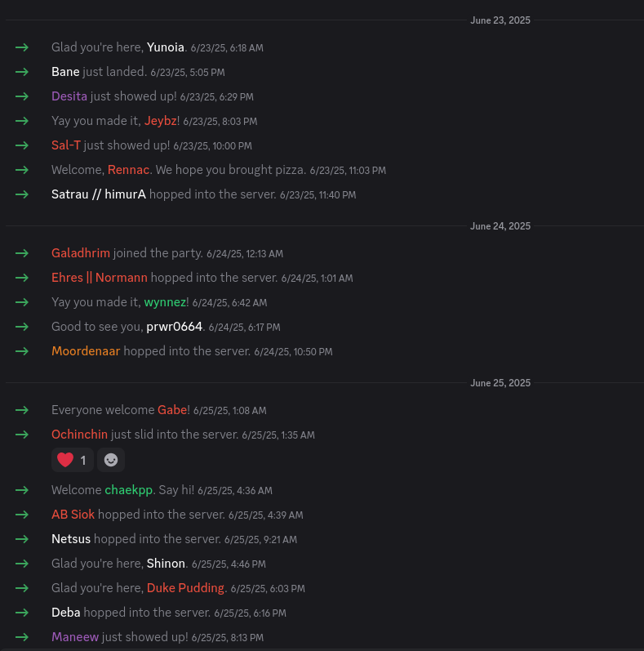Click the wynnez username
The image size is (644, 651).
pyautogui.click(x=165, y=302)
